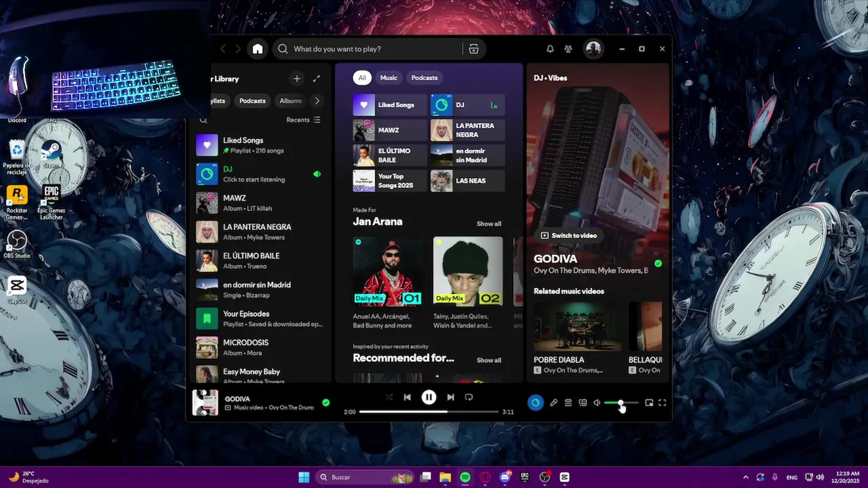Filter library by Albums chip
The height and width of the screenshot is (488, 868).
point(290,101)
